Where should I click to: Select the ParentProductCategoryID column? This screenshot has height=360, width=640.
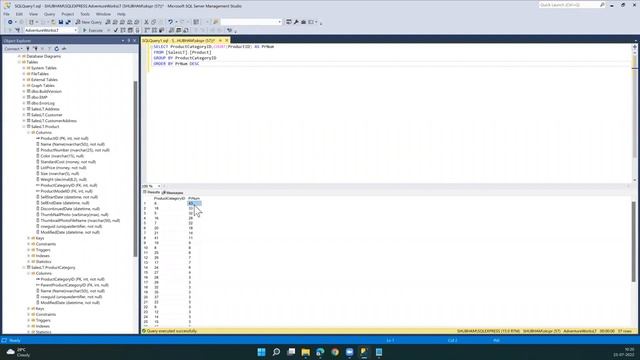(75, 285)
